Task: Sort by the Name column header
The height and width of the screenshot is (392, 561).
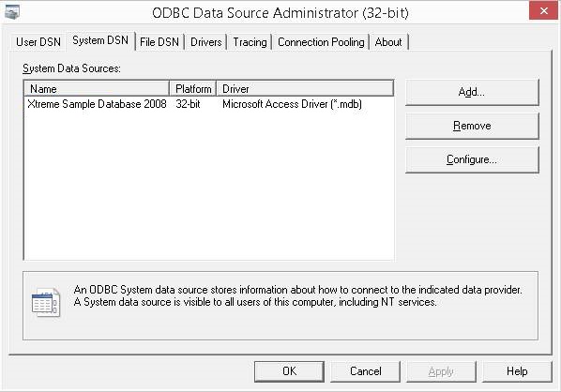Action: pyautogui.click(x=97, y=89)
